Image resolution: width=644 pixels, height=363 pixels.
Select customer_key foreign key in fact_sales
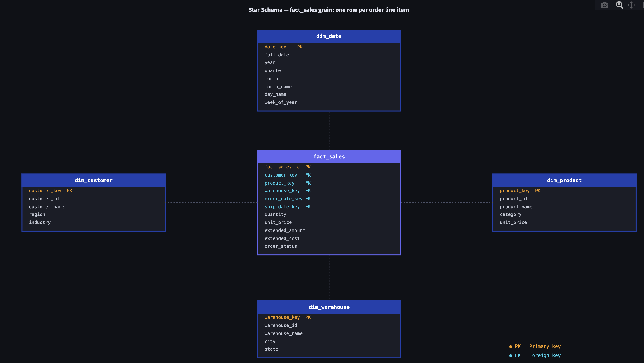pos(281,175)
